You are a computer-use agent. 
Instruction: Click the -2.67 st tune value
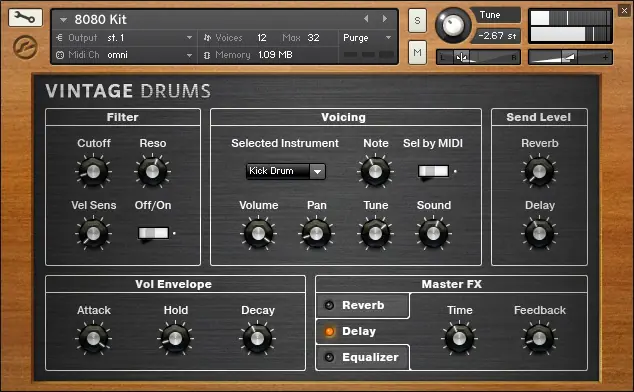tap(497, 36)
